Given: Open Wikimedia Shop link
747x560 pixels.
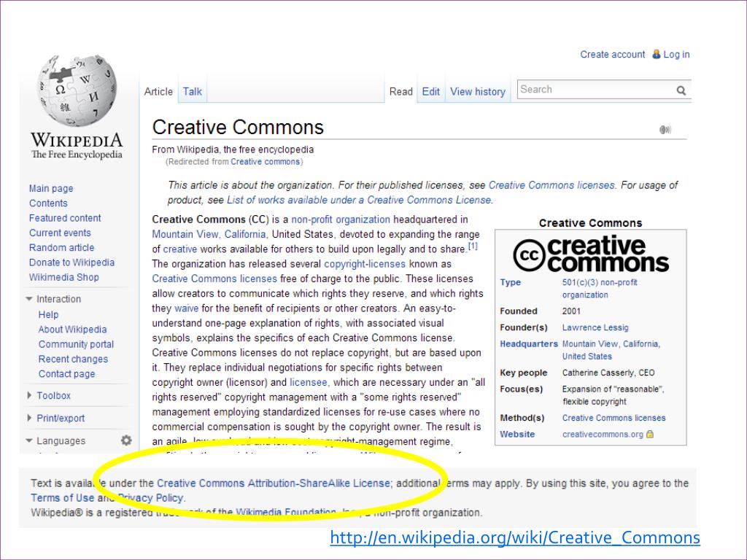Looking at the screenshot, I should click(x=64, y=277).
